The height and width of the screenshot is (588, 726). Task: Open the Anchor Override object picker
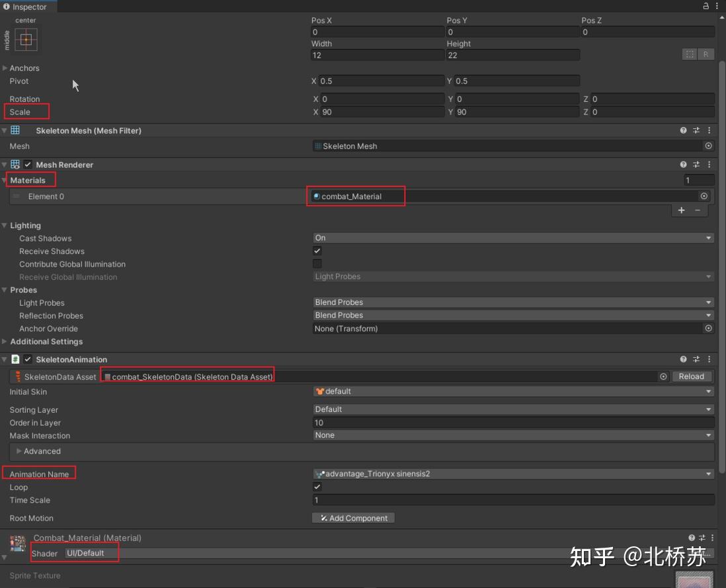[x=708, y=328]
